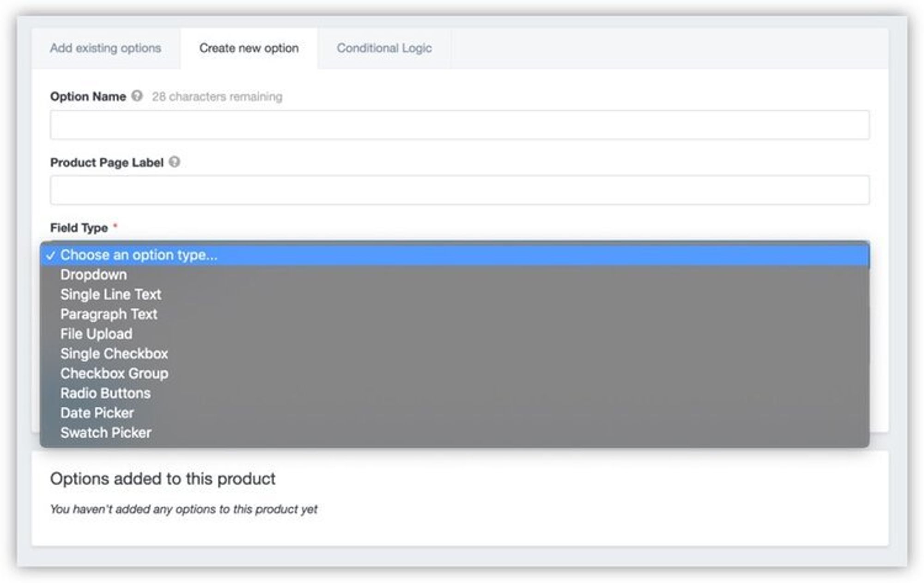This screenshot has height=583, width=924.
Task: Click the Option Name help icon
Action: 137,96
